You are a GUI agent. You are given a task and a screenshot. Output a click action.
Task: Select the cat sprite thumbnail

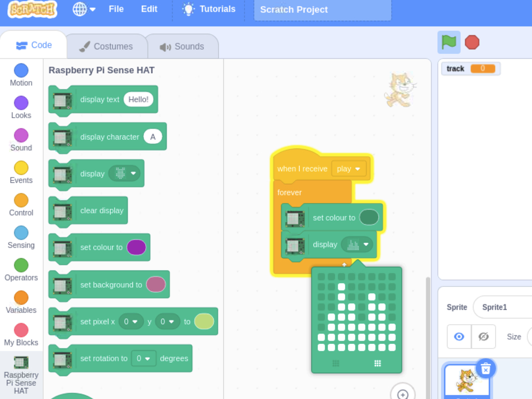click(467, 381)
